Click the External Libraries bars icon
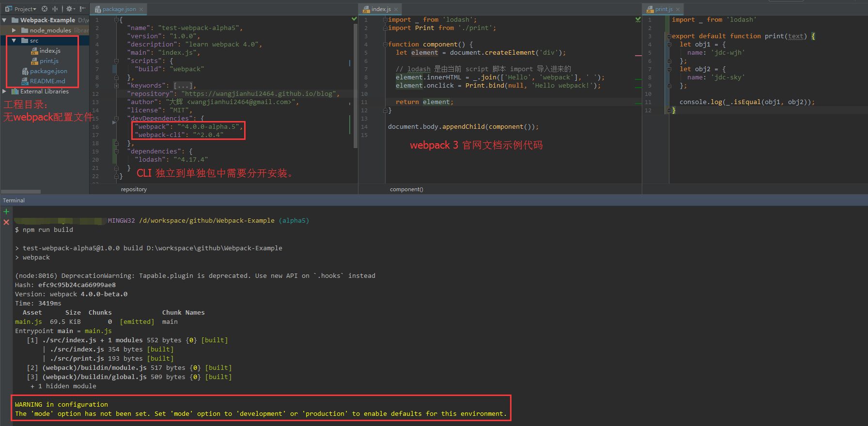The width and height of the screenshot is (868, 426). coord(15,91)
